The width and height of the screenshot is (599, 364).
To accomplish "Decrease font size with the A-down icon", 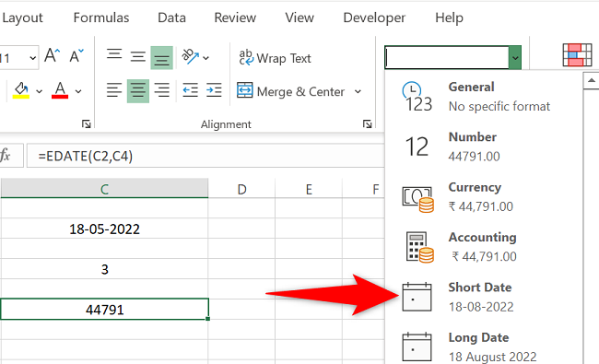I will [76, 56].
